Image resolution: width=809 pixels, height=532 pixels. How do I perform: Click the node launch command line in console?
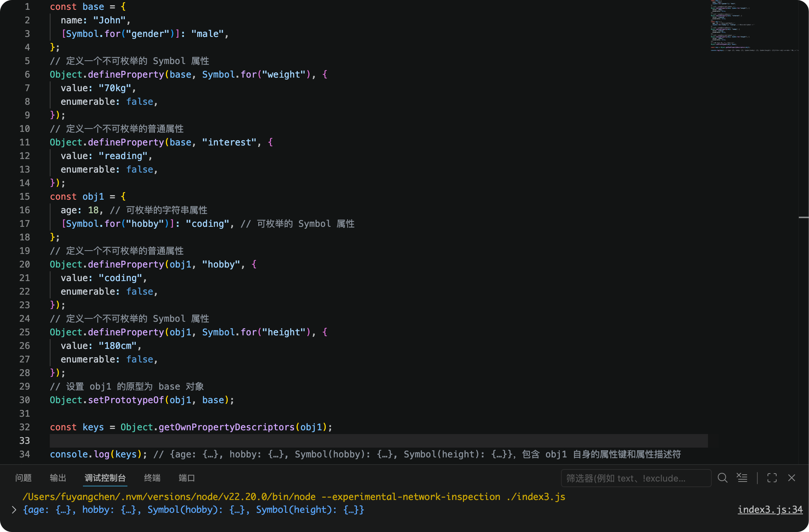(294, 497)
